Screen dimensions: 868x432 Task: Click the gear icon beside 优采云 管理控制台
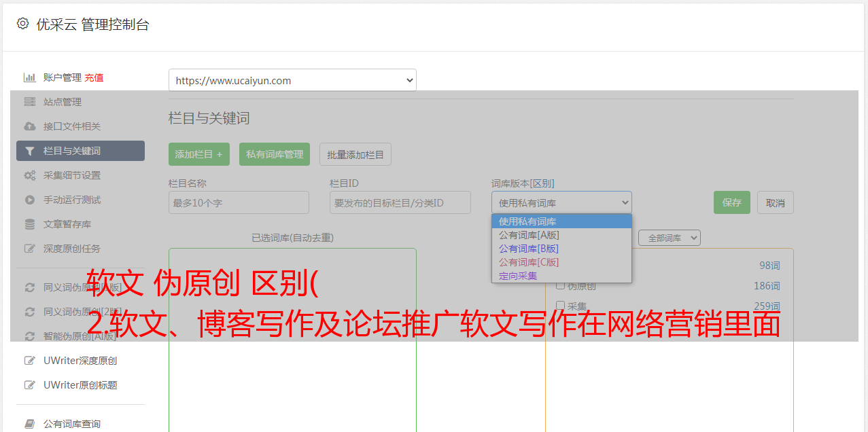22,24
